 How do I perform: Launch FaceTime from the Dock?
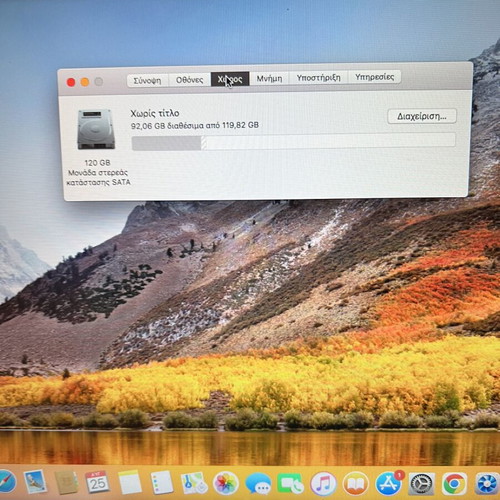click(291, 484)
